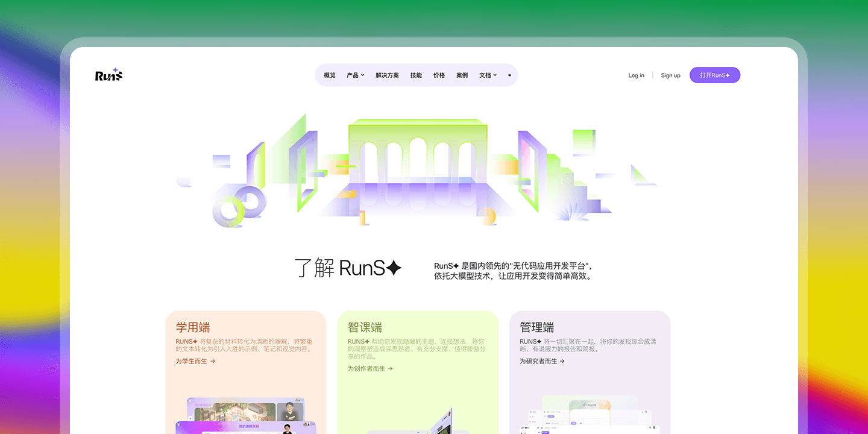
Task: Click the RunS logo in header
Action: [108, 75]
